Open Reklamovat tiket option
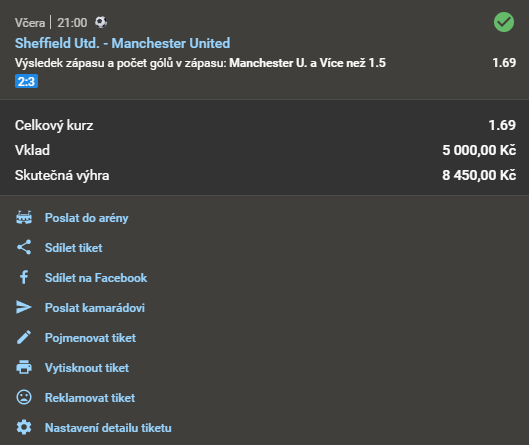 [90, 398]
